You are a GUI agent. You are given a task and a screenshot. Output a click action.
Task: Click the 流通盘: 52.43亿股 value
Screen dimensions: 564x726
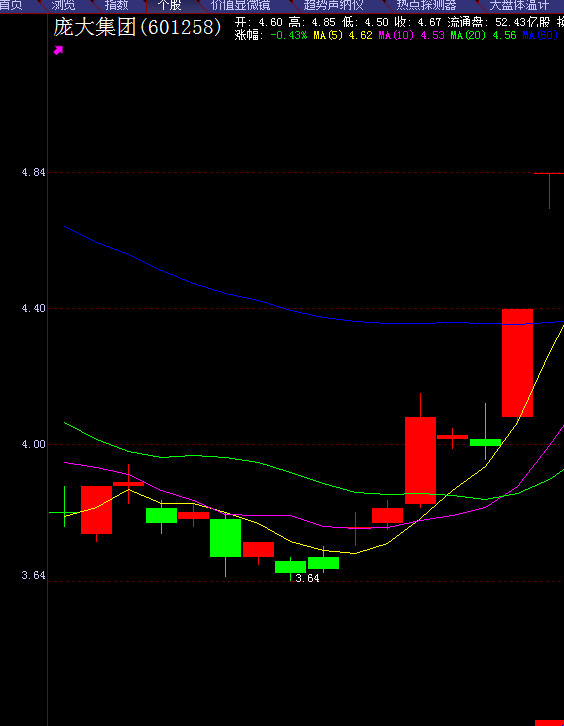tap(499, 22)
